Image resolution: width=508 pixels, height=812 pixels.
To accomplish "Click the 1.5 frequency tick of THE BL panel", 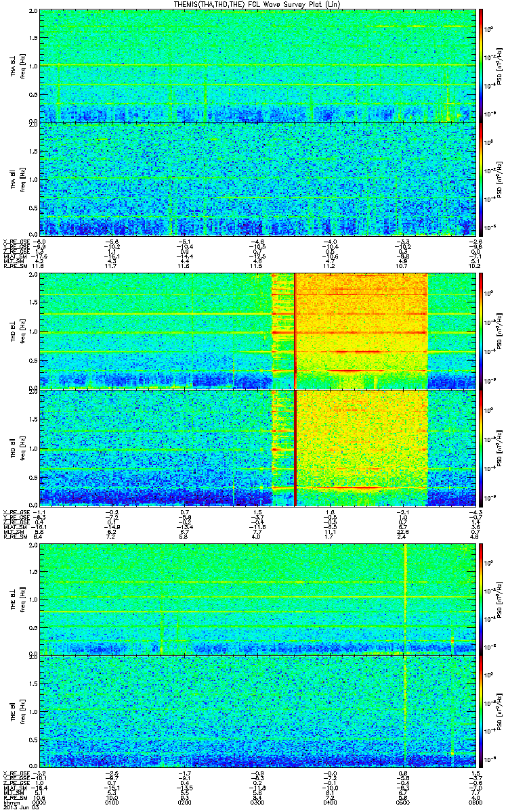I will tap(33, 573).
